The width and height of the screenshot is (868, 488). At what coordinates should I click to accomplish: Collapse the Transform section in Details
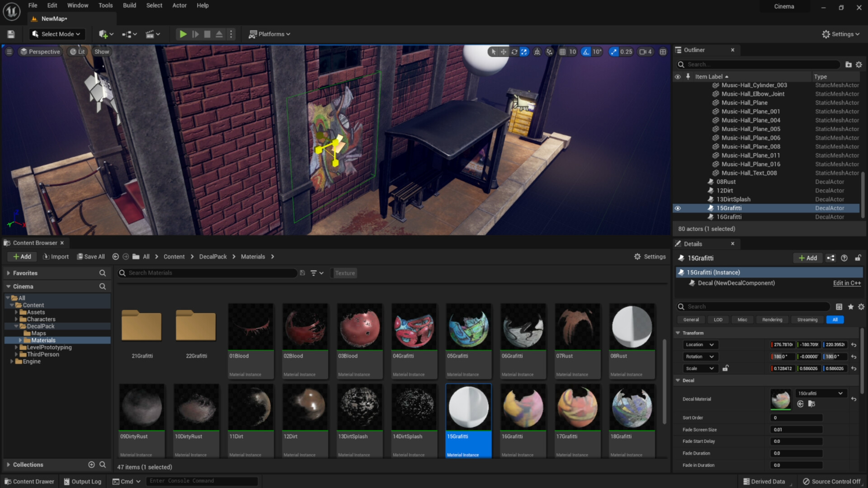click(678, 333)
